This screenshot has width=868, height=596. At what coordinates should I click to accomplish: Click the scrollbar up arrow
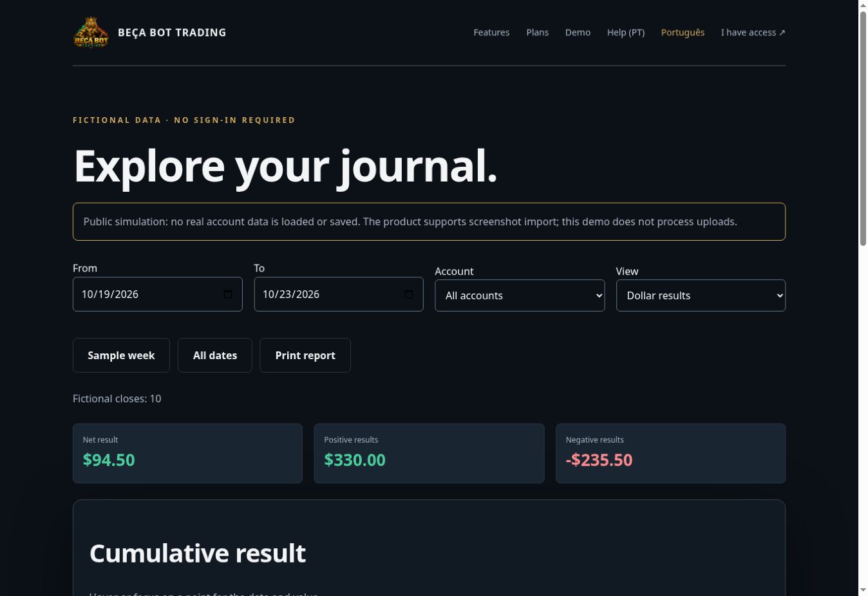(863, 5)
